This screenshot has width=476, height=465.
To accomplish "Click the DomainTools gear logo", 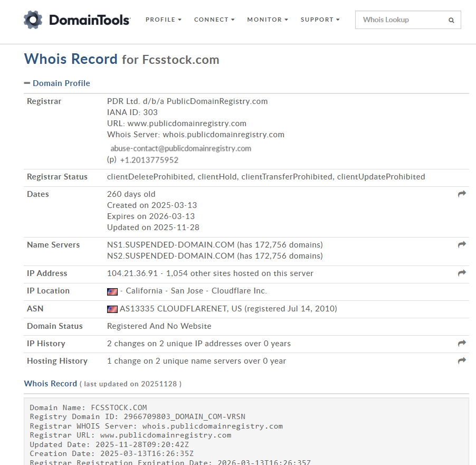I will [x=33, y=20].
